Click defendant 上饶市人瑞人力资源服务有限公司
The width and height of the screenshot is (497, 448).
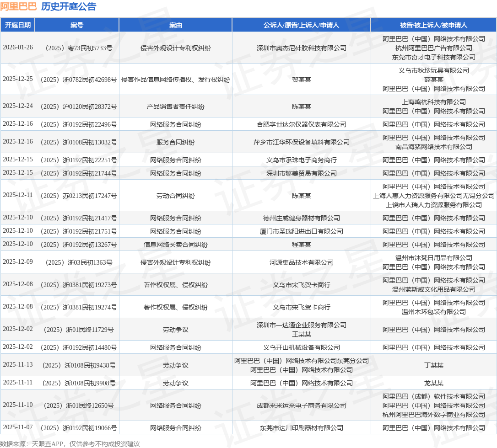click(x=433, y=205)
